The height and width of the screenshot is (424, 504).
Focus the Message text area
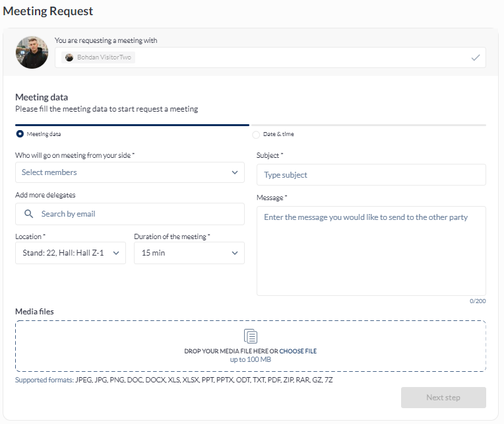click(371, 251)
